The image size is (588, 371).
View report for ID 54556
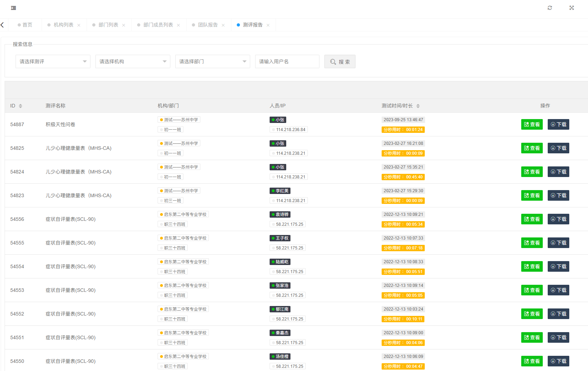coord(532,219)
